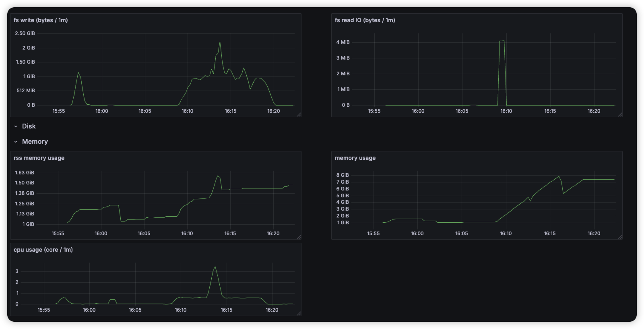This screenshot has height=329, width=644.
Task: Click the 4 MiB spike in fs read IO graph
Action: [502, 41]
